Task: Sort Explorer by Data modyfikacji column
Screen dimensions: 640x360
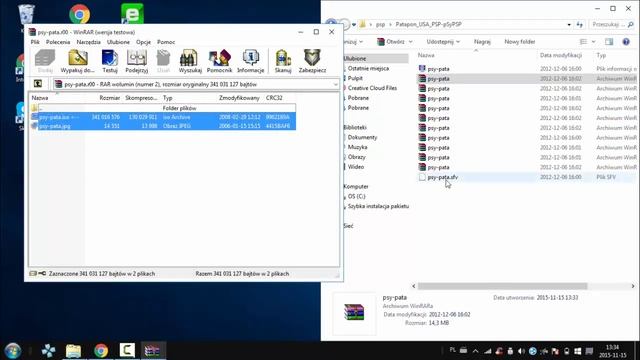Action: click(560, 55)
